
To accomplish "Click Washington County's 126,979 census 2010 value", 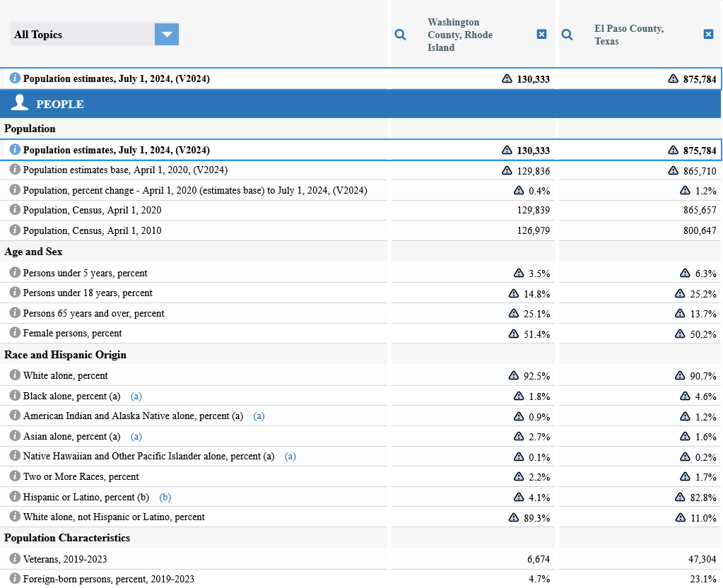I will (534, 230).
